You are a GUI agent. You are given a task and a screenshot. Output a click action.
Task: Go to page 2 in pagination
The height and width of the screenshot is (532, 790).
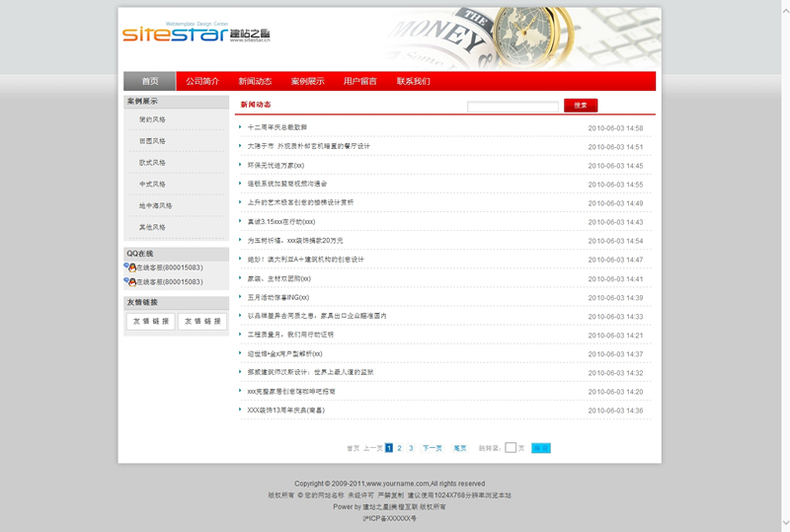pos(399,448)
